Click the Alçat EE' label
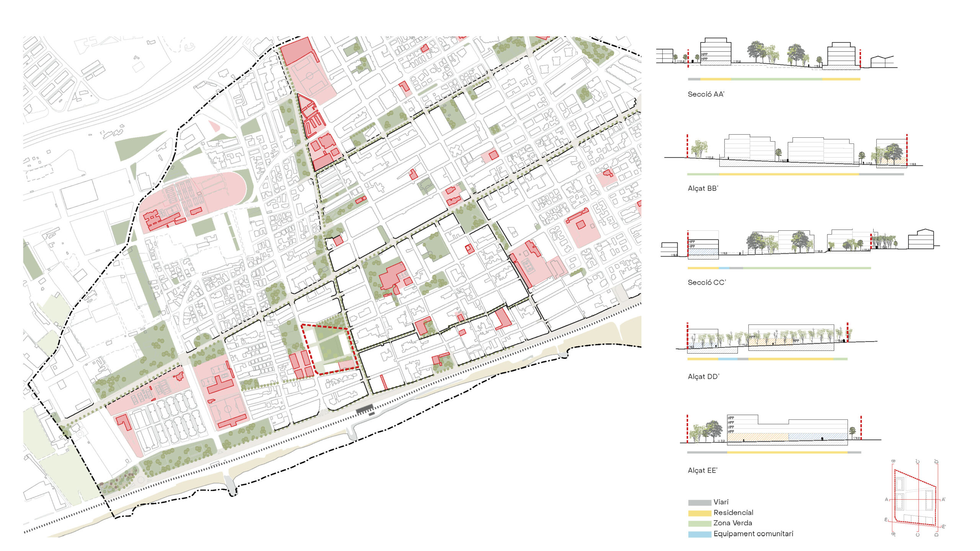The height and width of the screenshot is (551, 980). (702, 470)
